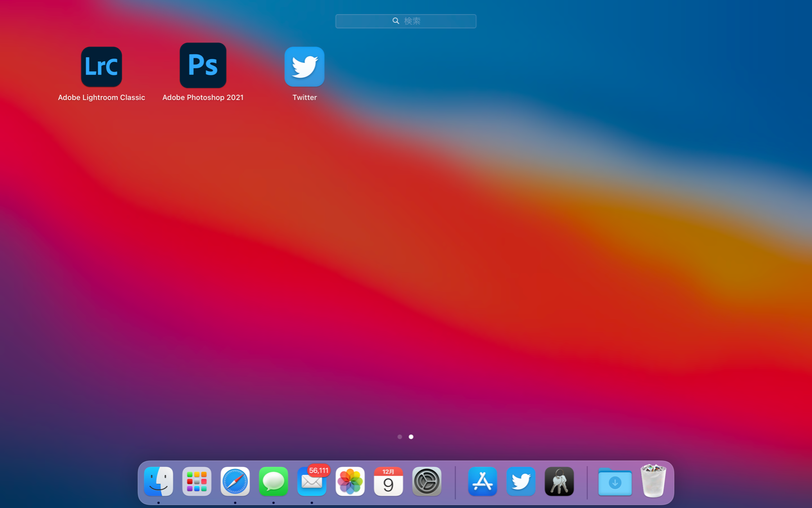Open Safari from the Dock

coord(235,481)
